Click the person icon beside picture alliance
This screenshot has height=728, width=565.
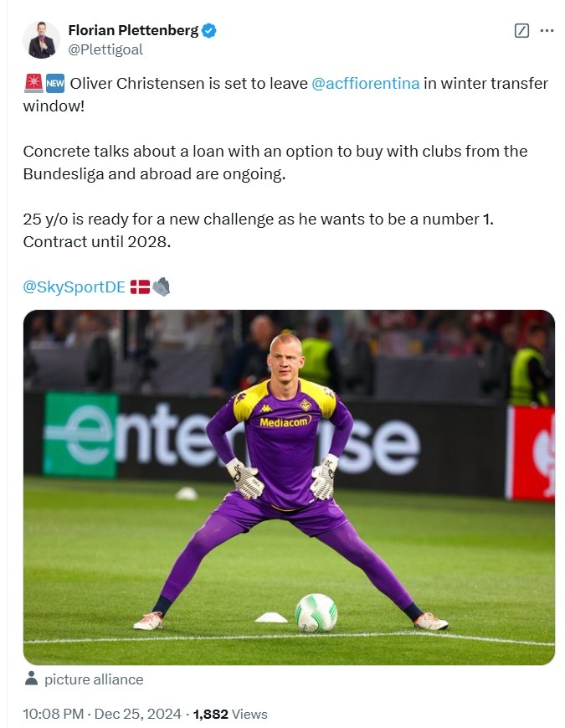(31, 679)
